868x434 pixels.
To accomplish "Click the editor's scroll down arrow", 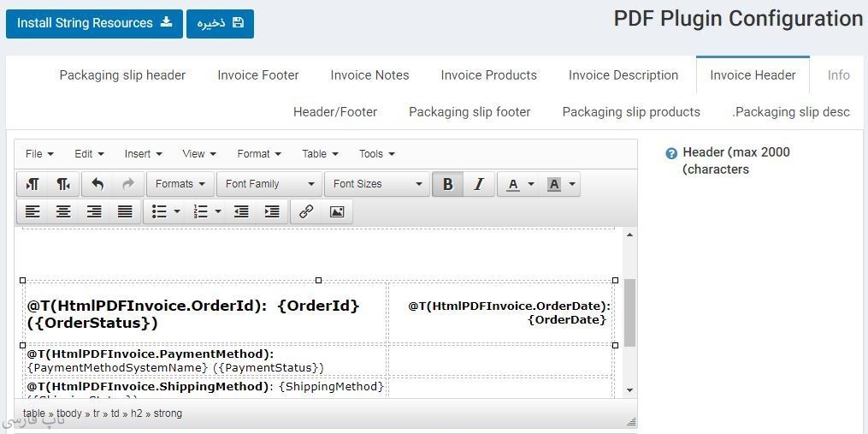I will 630,390.
